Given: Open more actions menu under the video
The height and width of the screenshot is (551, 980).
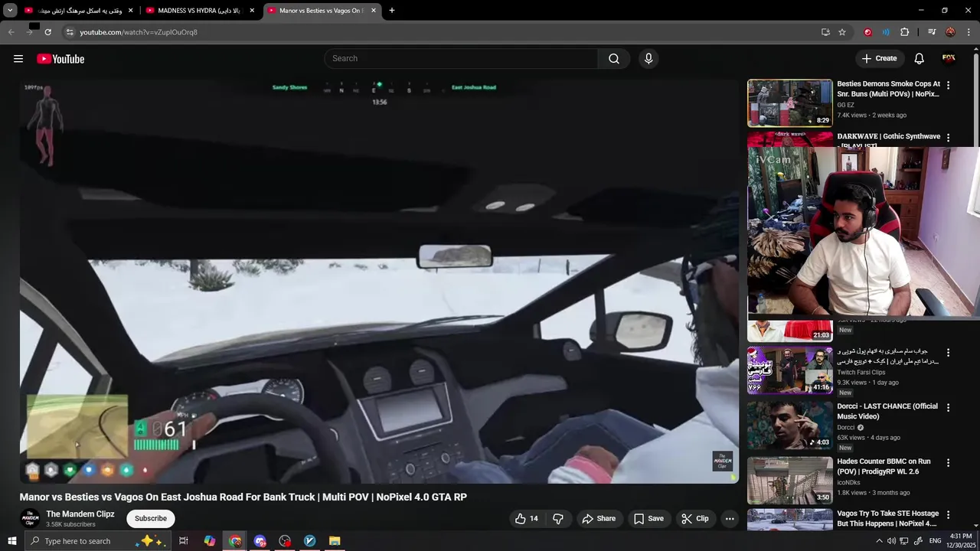Looking at the screenshot, I should click(x=730, y=519).
